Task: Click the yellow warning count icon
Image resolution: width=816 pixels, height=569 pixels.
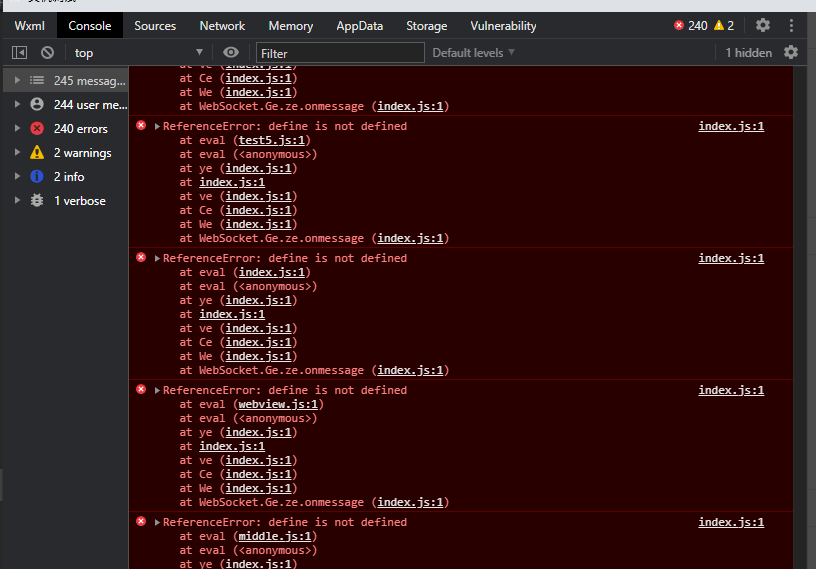Action: tap(719, 26)
